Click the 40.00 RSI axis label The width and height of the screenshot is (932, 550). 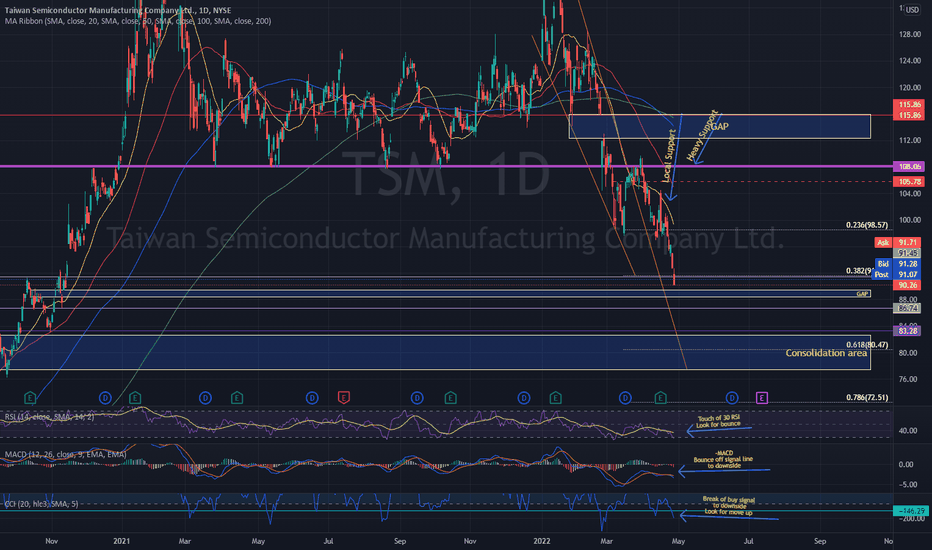[x=907, y=430]
